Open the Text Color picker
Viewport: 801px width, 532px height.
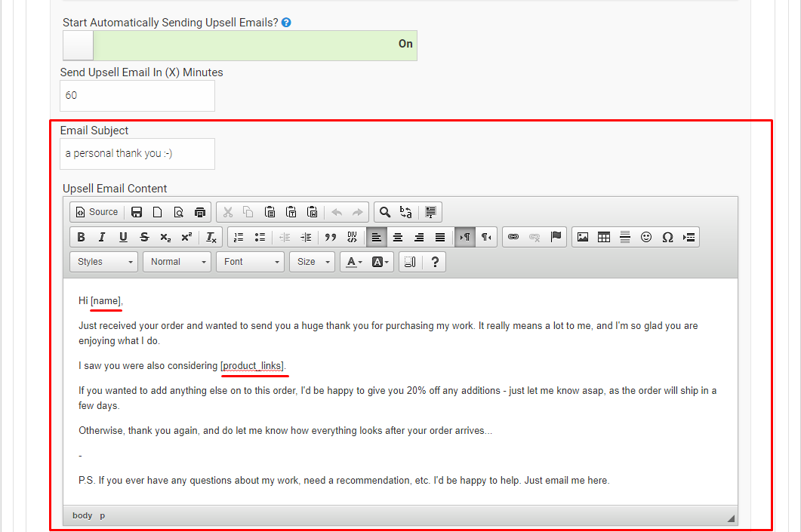pyautogui.click(x=354, y=262)
